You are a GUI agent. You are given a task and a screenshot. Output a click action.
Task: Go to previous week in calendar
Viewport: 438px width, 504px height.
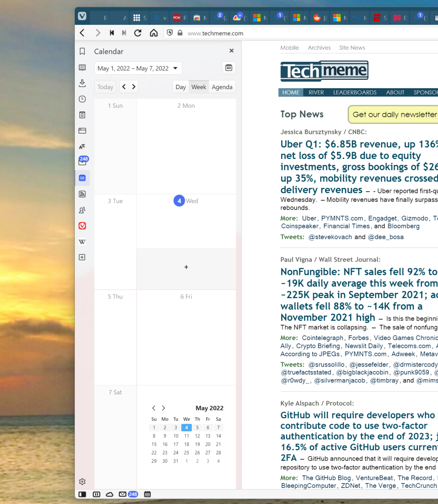coord(124,87)
